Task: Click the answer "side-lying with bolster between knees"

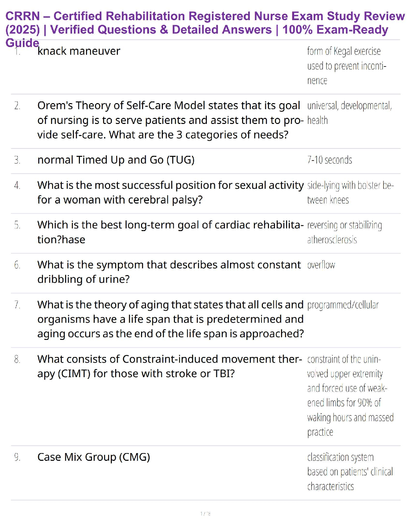Action: click(x=350, y=192)
